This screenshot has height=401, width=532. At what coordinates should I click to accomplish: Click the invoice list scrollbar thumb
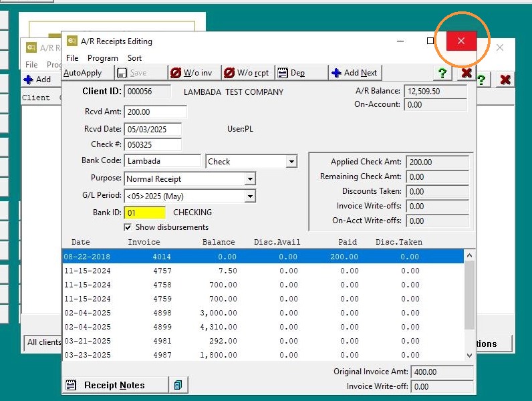pyautogui.click(x=470, y=295)
